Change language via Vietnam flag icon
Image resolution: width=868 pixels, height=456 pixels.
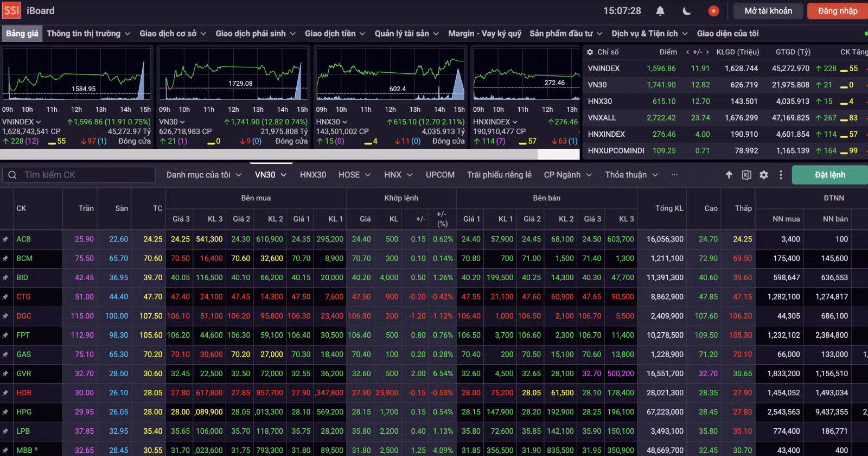713,11
